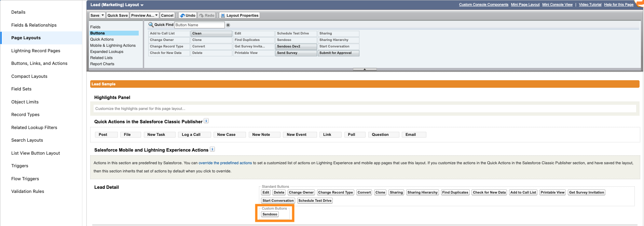Select the New Task quick action
This screenshot has height=226, width=644.
click(160, 135)
